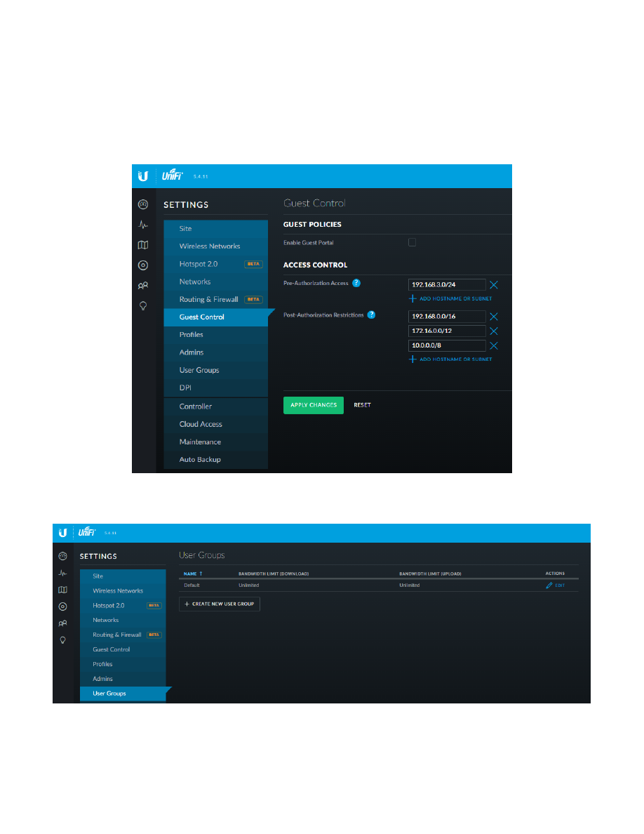Click the 192.168.3.0/24 input field
The image size is (644, 834).
446,285
